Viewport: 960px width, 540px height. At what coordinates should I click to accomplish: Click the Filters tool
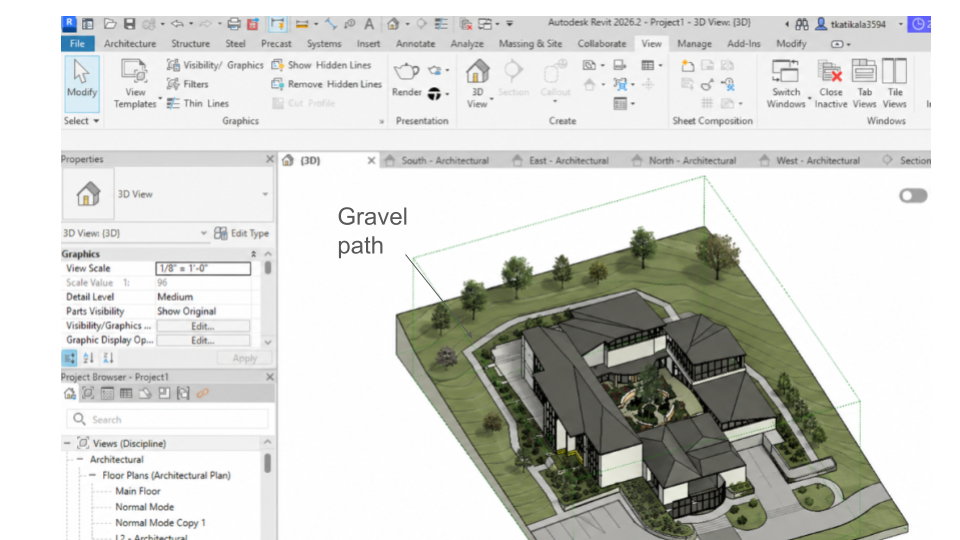tap(188, 84)
